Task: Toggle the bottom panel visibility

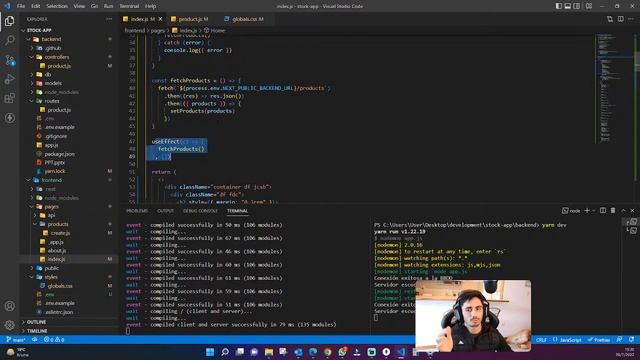Action: click(568, 6)
